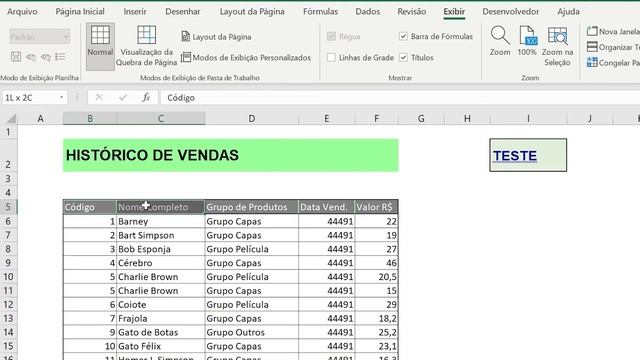
Task: Cancel formula bar entry with X
Action: [x=99, y=98]
